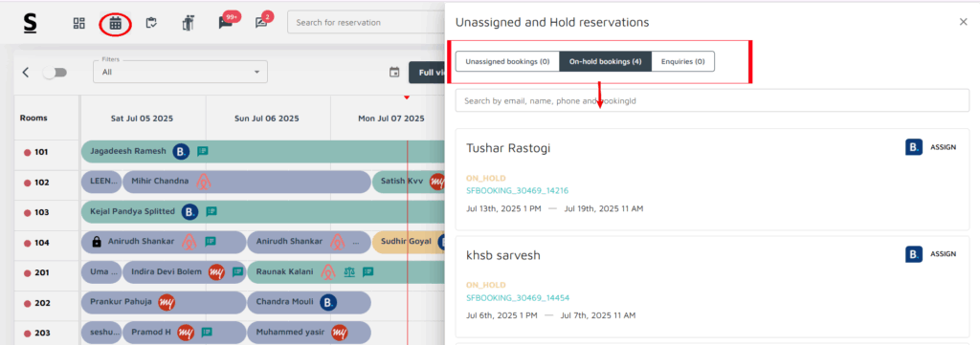Image resolution: width=980 pixels, height=345 pixels.
Task: Open booking link SFBOOKING_30469_14454
Action: (518, 297)
